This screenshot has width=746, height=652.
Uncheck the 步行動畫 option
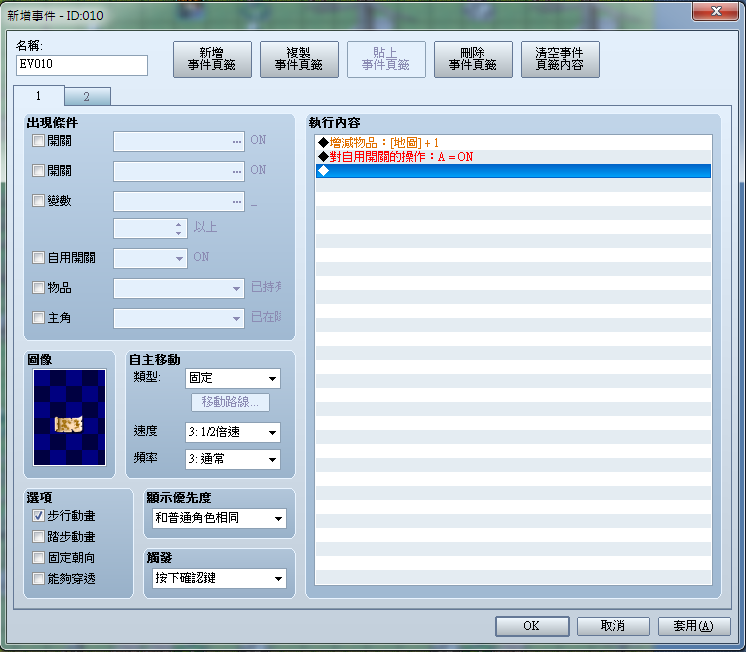[x=38, y=515]
